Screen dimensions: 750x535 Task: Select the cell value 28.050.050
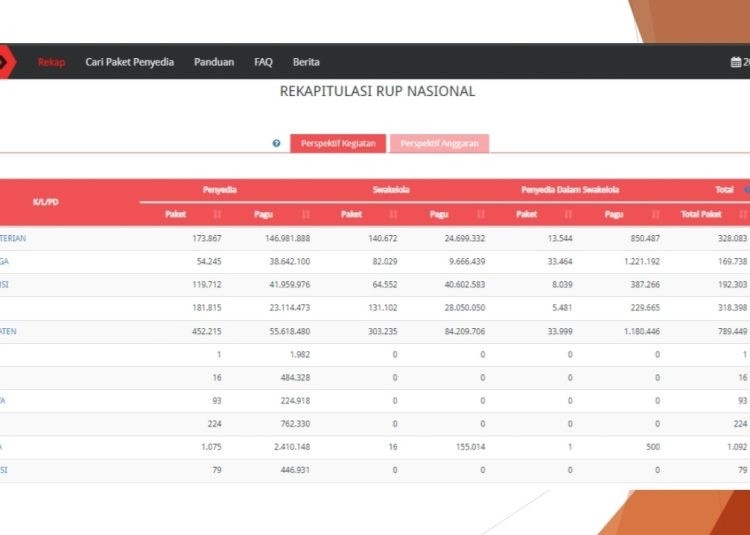click(464, 307)
